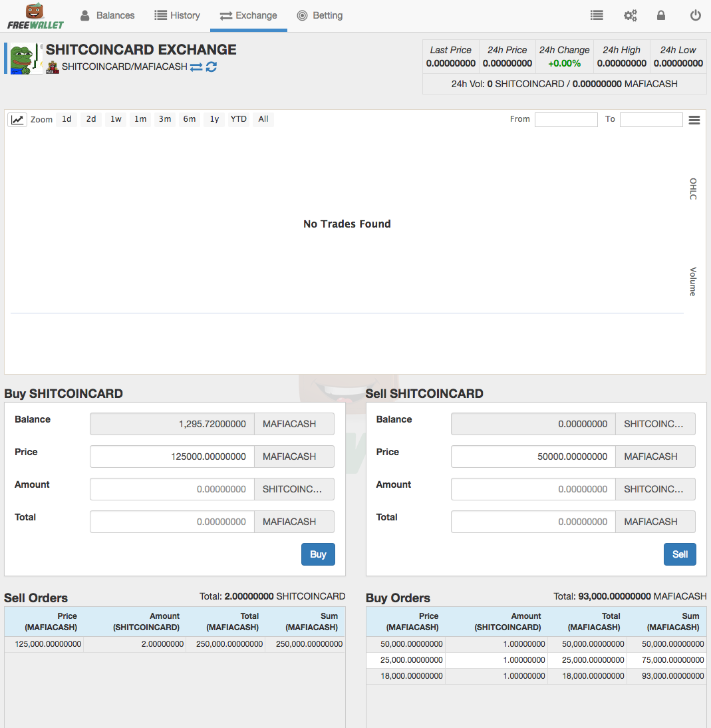Click the OHLC axis label
The image size is (711, 728).
(693, 189)
